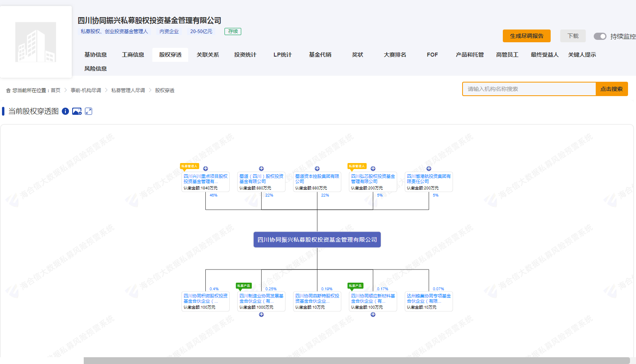Expand the 蜀道资本控股集团 shareholder node
636x364 pixels.
pyautogui.click(x=317, y=169)
